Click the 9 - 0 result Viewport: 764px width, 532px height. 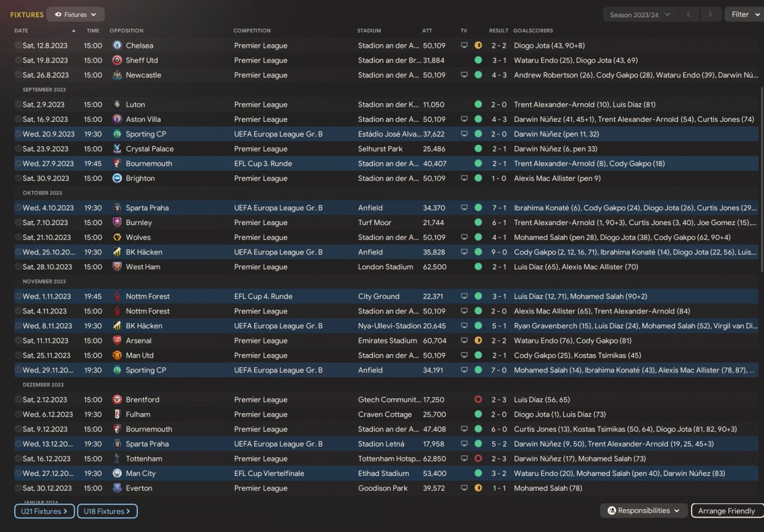coord(499,252)
